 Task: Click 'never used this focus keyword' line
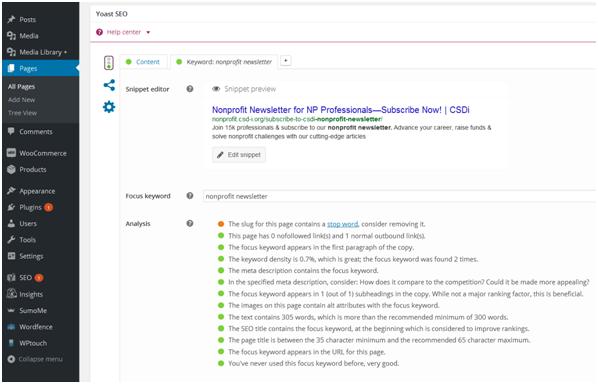pos(313,363)
